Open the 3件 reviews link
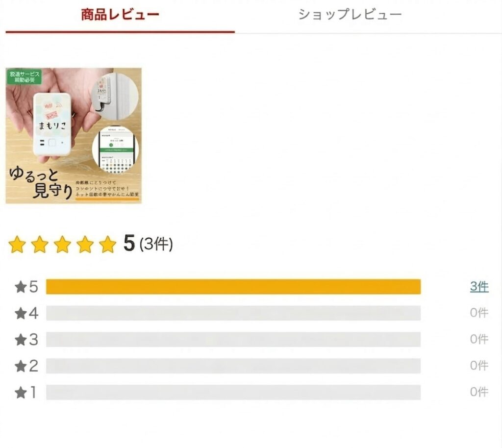Viewport: 502px width, 448px height. coord(479,287)
